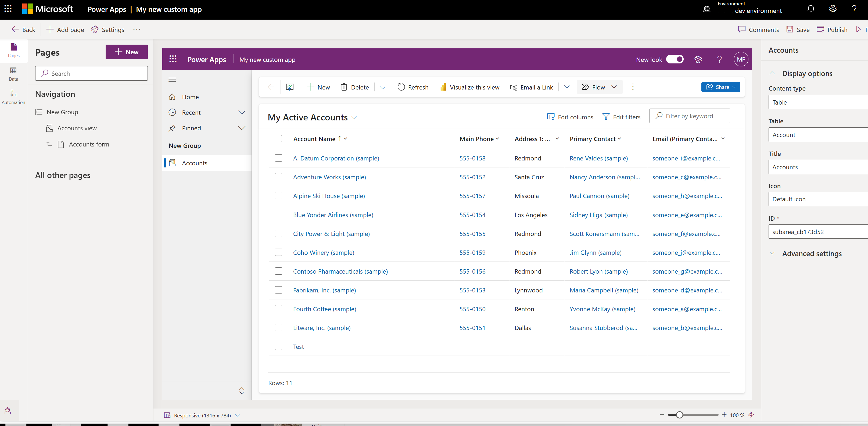Expand the Recent navigation item

click(x=242, y=112)
